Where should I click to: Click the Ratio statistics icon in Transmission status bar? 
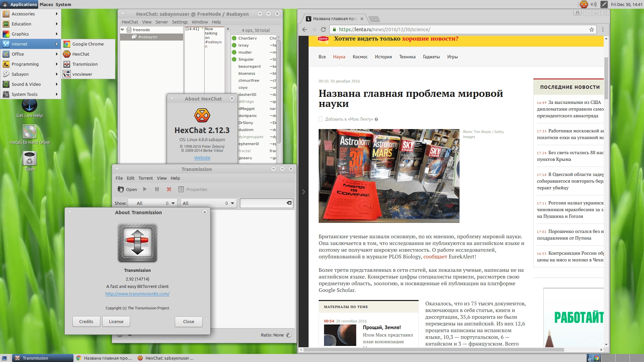[x=289, y=335]
